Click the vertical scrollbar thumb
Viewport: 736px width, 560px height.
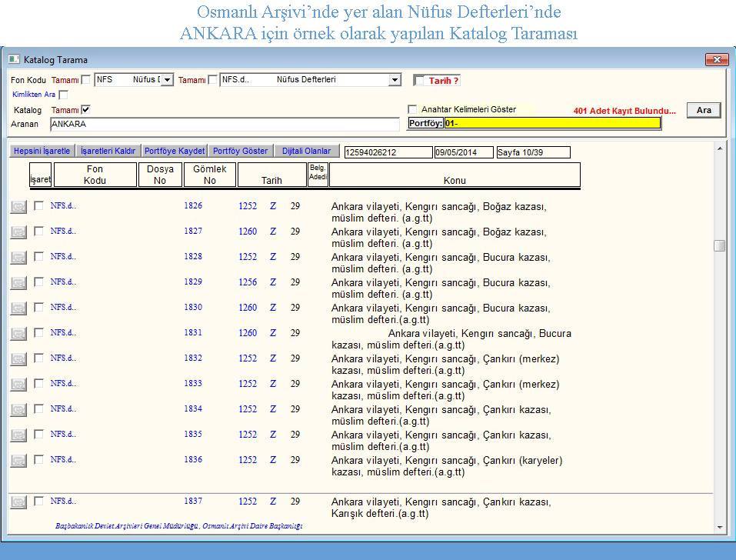[720, 245]
